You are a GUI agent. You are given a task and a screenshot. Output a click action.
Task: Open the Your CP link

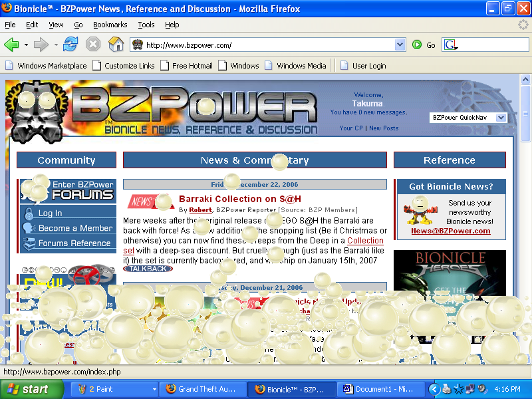click(x=351, y=128)
